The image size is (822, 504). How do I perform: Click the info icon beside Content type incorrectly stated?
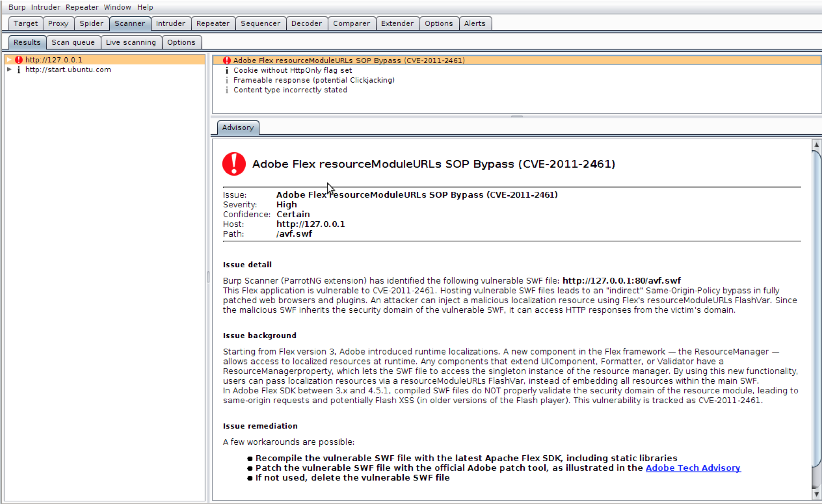tap(227, 90)
